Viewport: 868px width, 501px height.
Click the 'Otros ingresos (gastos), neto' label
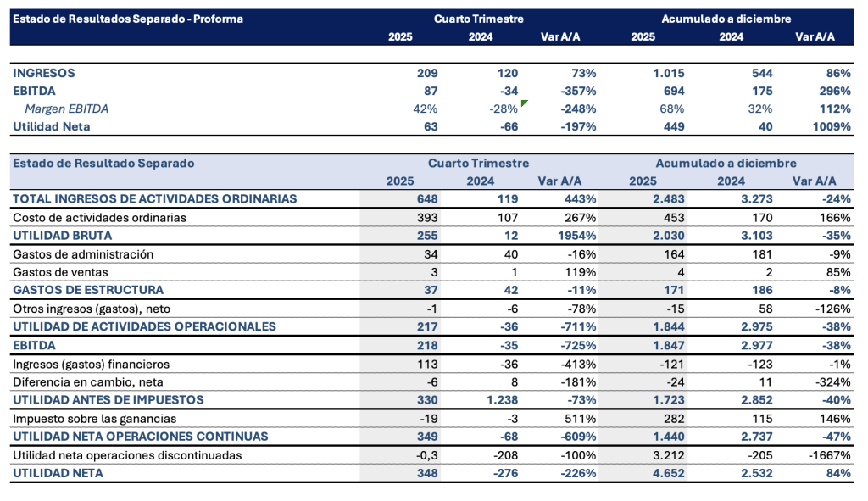click(97, 309)
